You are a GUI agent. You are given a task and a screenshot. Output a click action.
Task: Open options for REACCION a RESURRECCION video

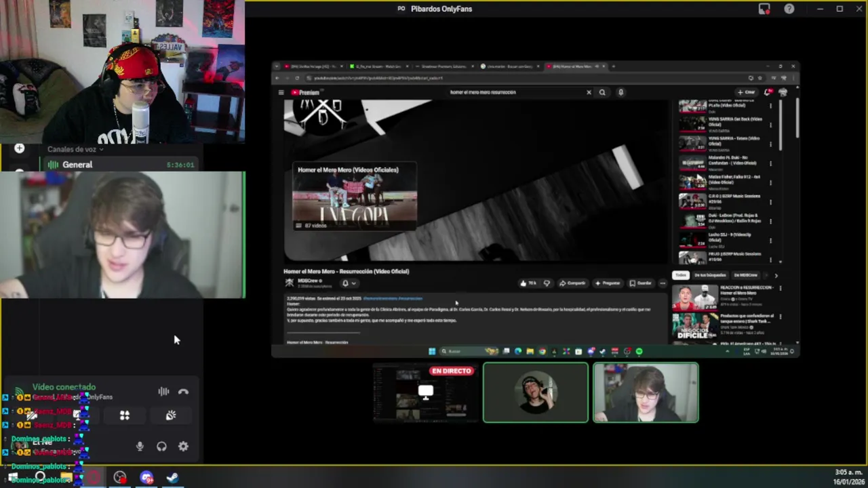point(780,288)
